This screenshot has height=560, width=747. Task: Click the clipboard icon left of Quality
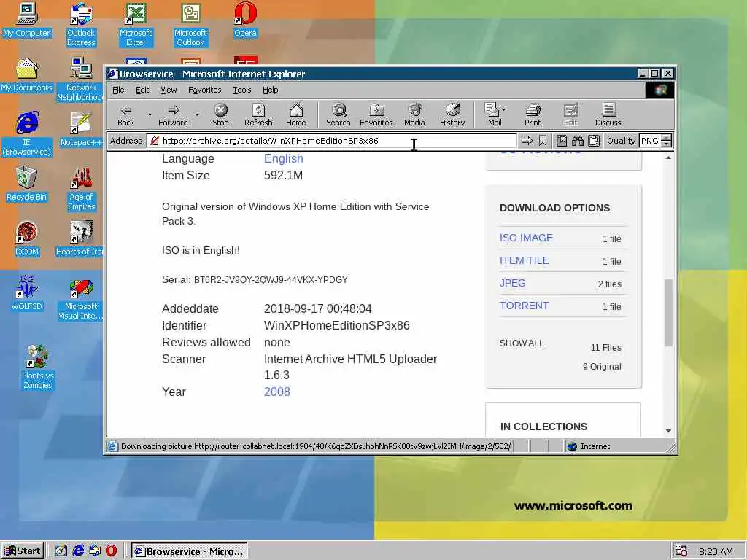594,141
